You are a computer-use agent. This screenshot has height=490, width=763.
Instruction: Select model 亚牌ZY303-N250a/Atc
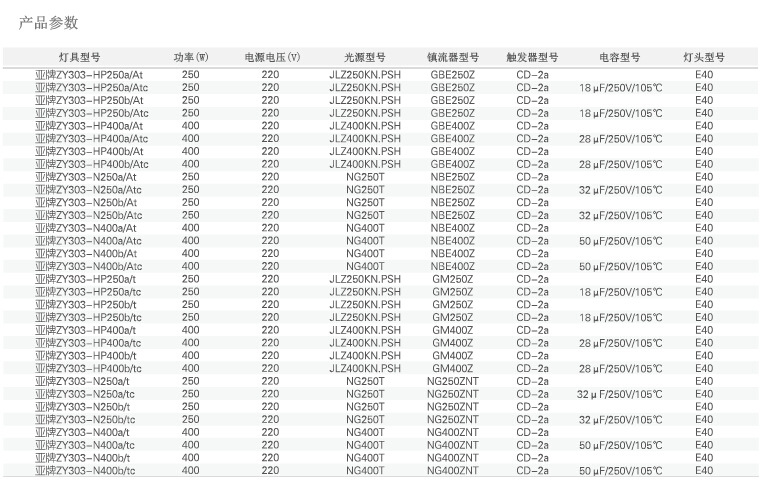(88, 190)
